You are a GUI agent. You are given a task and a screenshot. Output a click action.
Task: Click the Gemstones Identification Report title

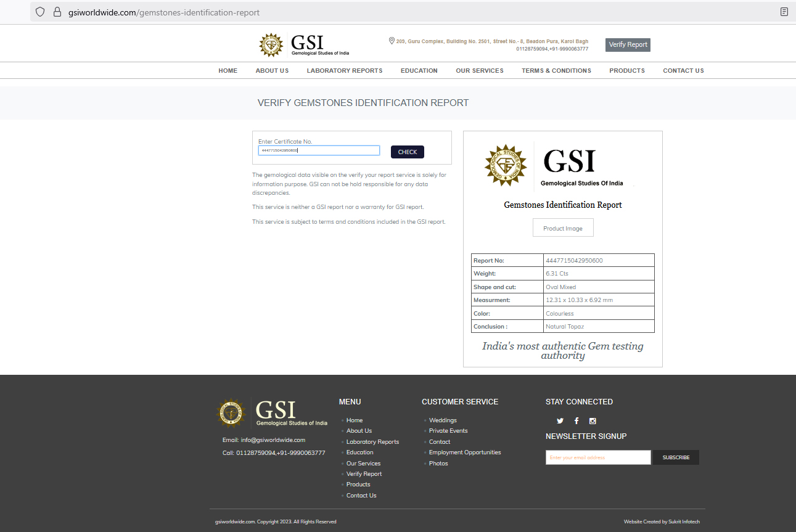563,205
